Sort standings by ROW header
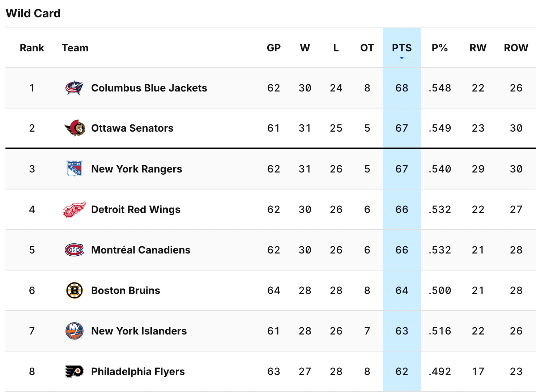The image size is (536, 392). tap(516, 48)
